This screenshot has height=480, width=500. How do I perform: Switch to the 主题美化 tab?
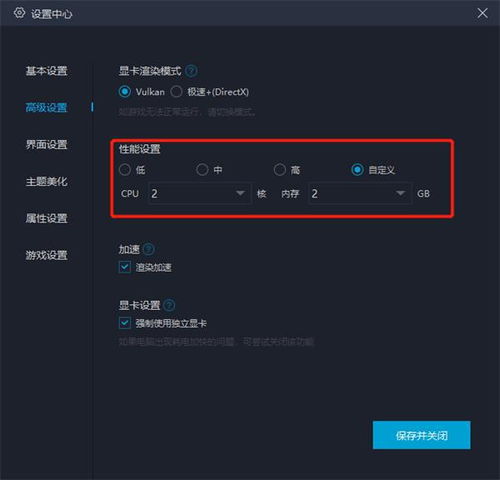pos(47,182)
